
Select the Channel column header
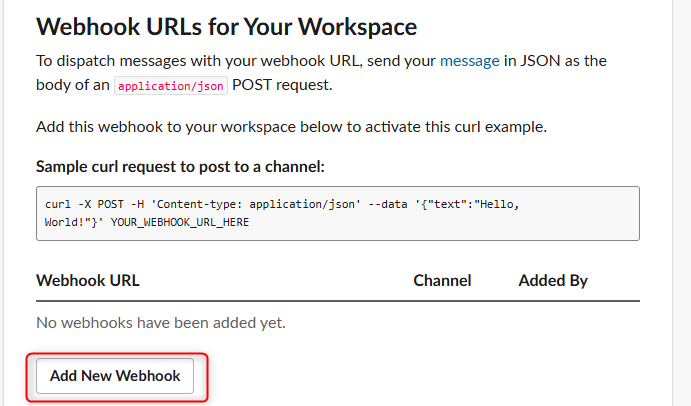click(x=442, y=280)
